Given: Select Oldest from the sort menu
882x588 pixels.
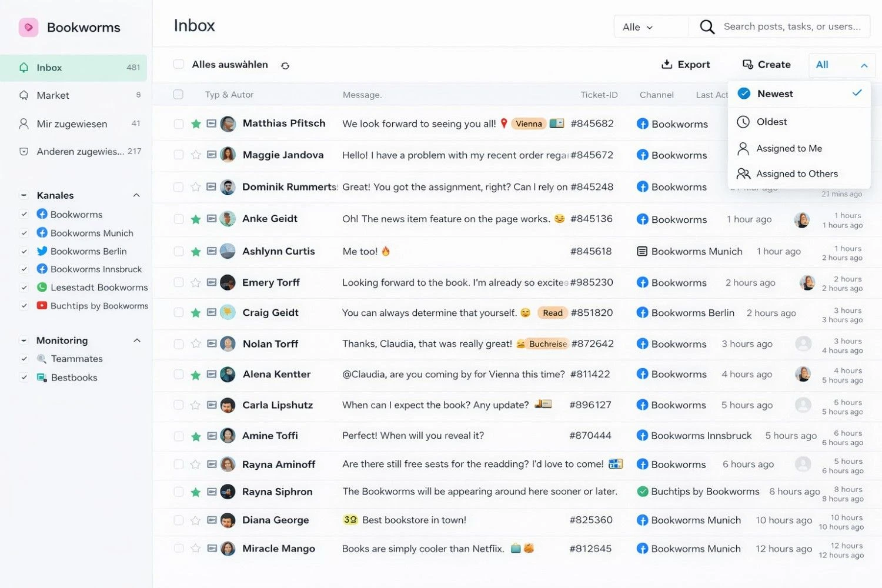Looking at the screenshot, I should pos(771,122).
